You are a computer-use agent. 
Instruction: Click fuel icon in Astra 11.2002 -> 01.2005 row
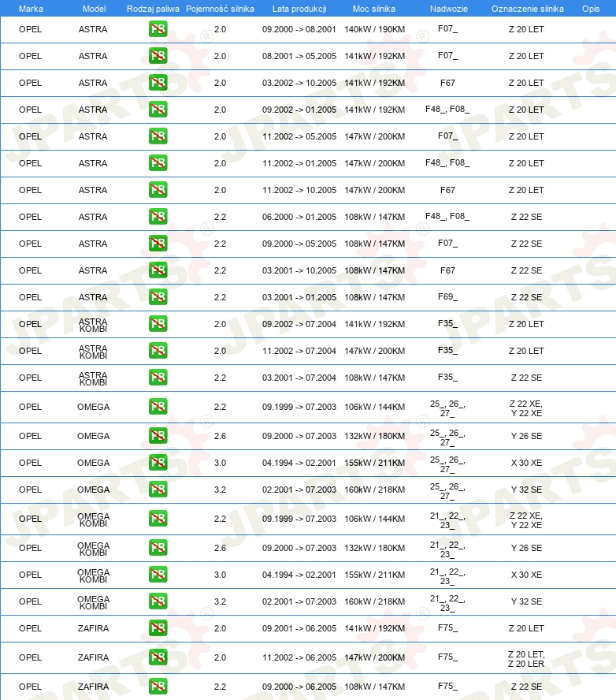(x=158, y=163)
